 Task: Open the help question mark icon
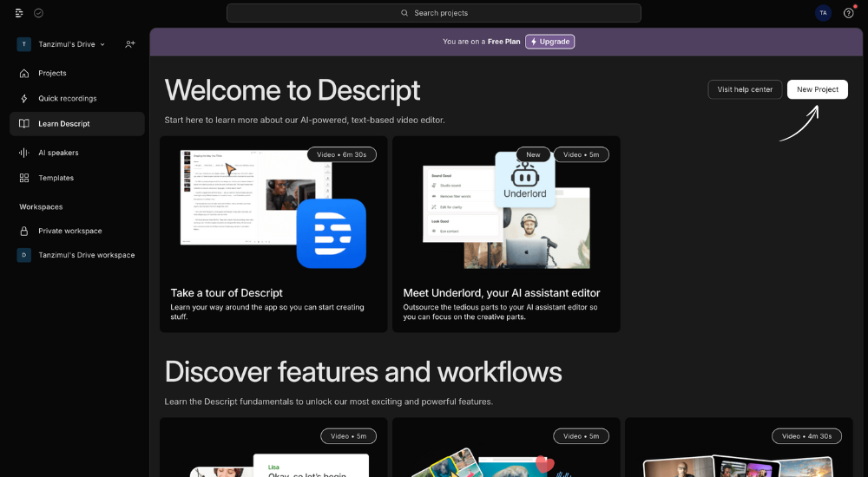tap(849, 13)
